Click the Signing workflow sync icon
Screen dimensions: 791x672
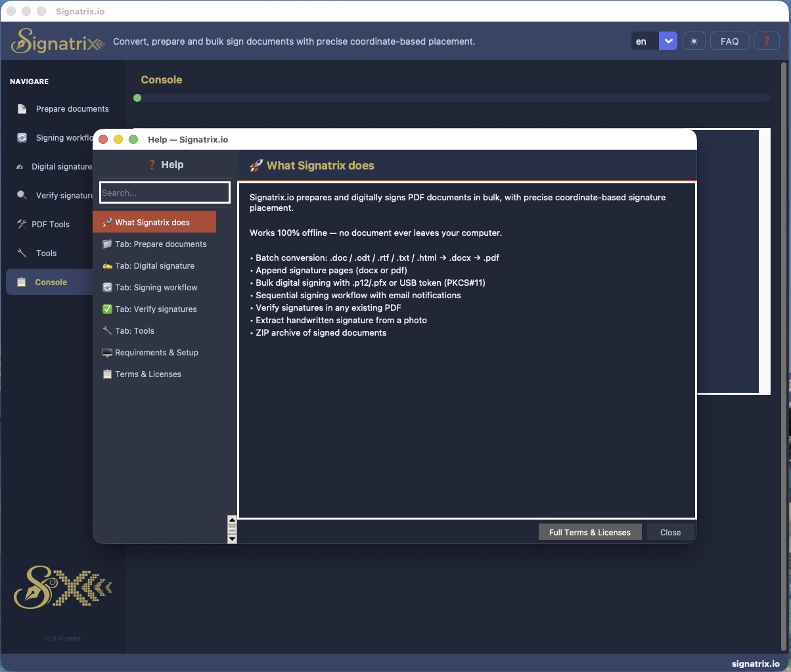pos(22,138)
